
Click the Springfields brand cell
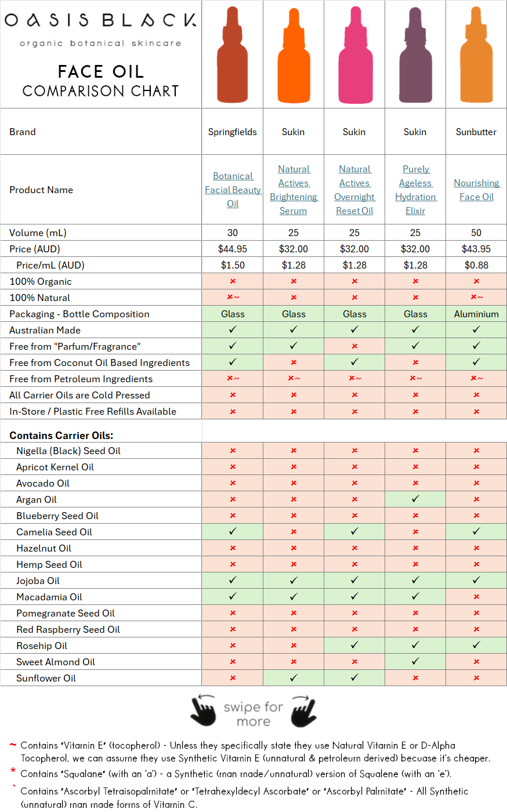pyautogui.click(x=233, y=132)
